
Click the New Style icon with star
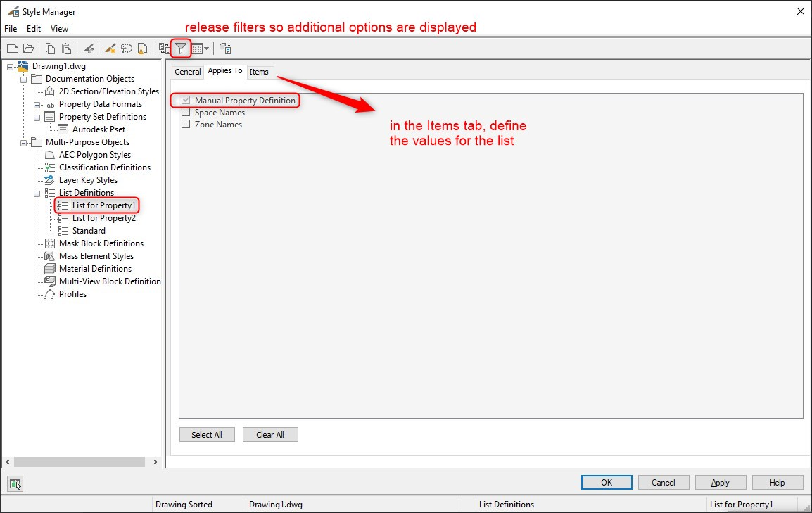point(110,49)
